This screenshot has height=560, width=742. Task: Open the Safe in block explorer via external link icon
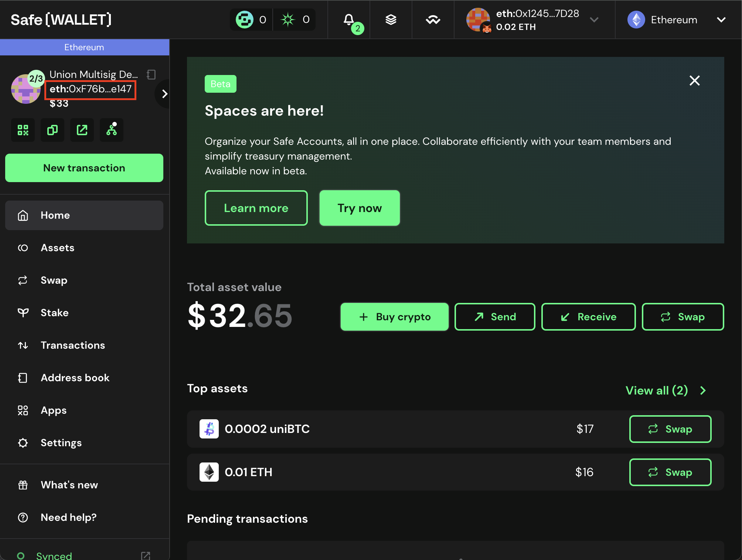pos(82,130)
